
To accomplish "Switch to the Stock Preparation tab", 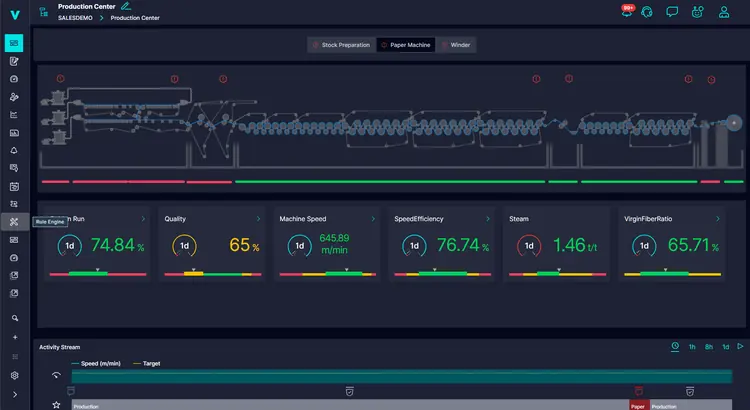I will coord(341,45).
